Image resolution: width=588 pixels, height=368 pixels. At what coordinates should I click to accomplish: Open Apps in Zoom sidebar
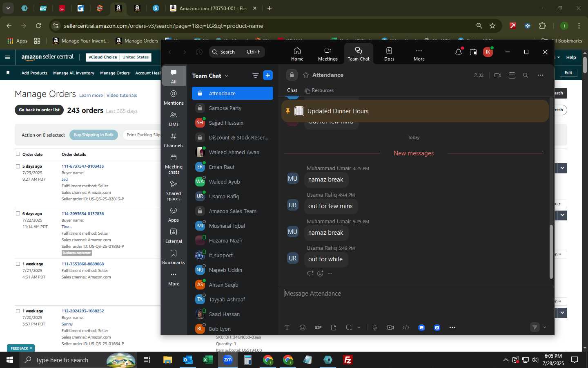(174, 214)
